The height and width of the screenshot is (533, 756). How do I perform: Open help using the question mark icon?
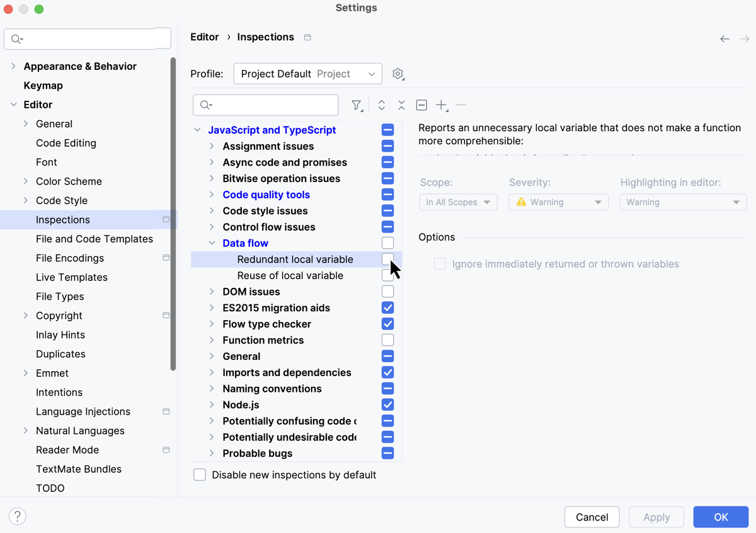17,516
